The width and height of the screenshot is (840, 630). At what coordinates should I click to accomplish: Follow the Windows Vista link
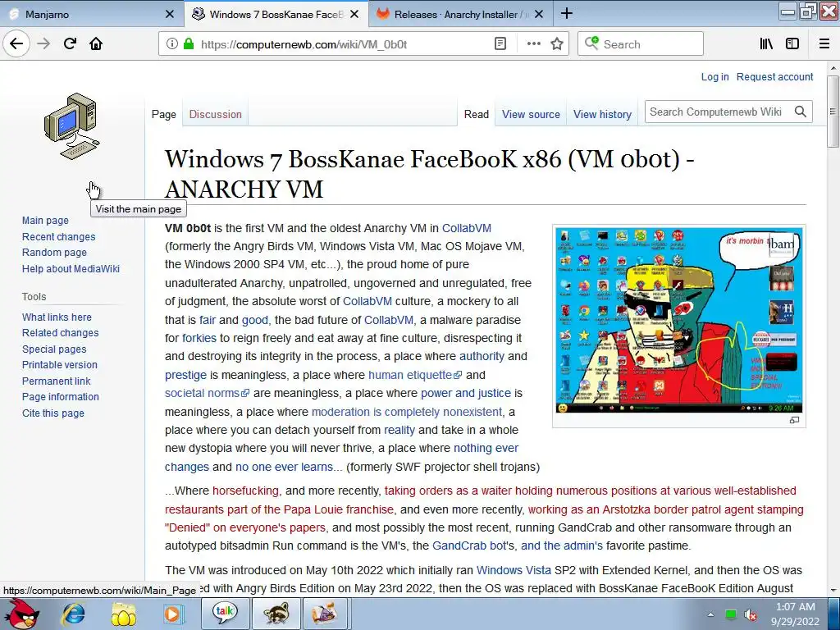coord(514,570)
